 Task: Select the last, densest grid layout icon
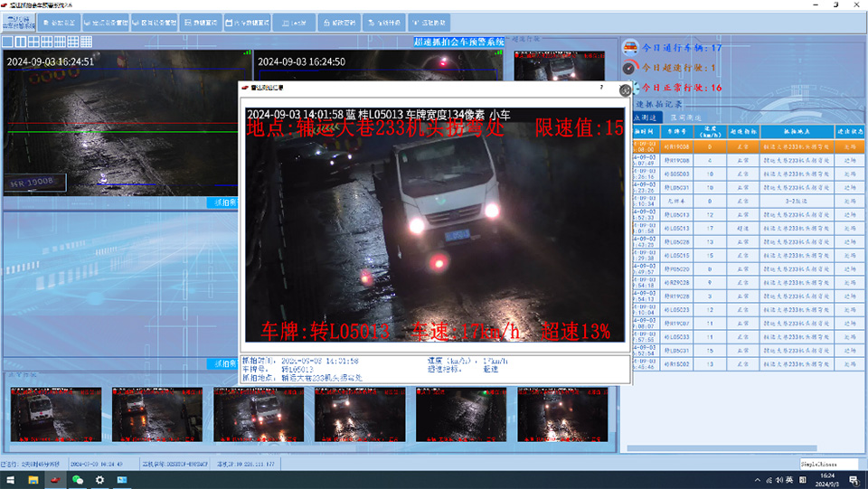(x=87, y=42)
